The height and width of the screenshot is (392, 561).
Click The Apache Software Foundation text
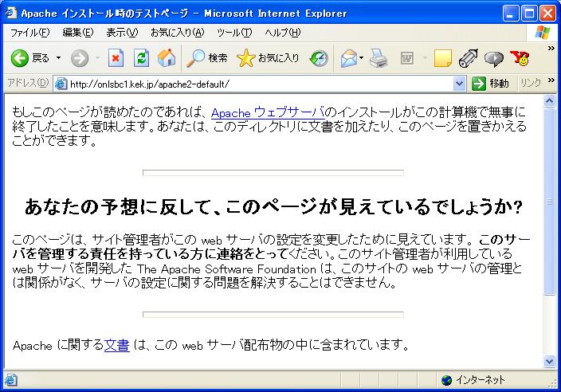[x=226, y=269]
